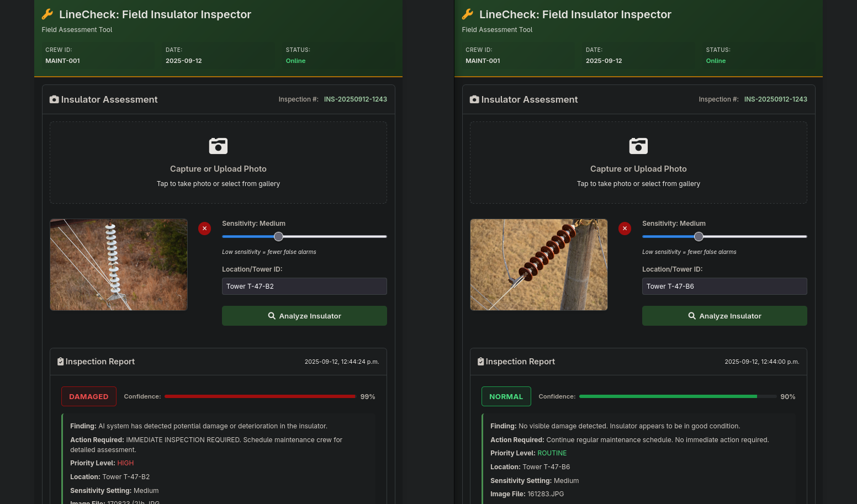Click the ROUTINE priority level text
This screenshot has width=857, height=504.
552,453
